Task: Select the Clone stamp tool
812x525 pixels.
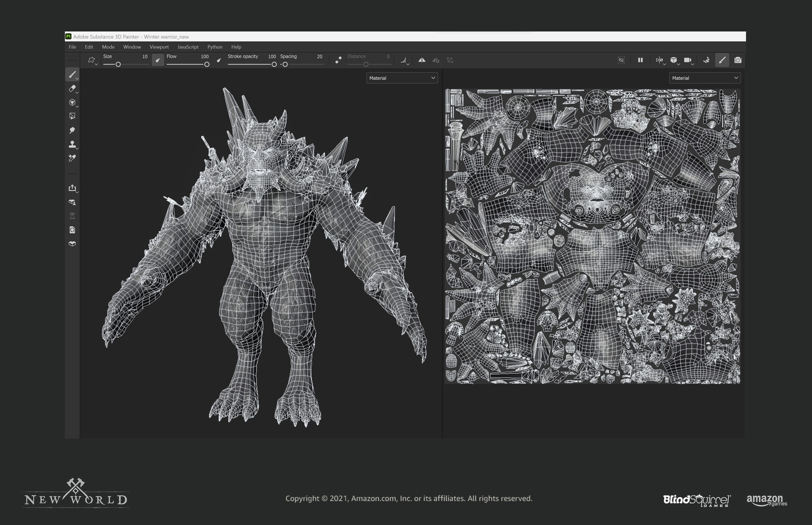Action: [x=72, y=144]
